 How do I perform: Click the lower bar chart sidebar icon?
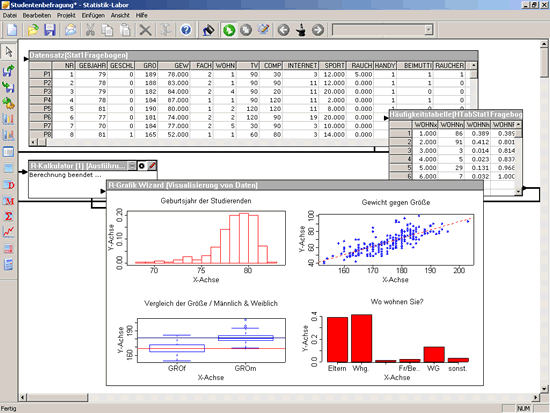coord(8,135)
